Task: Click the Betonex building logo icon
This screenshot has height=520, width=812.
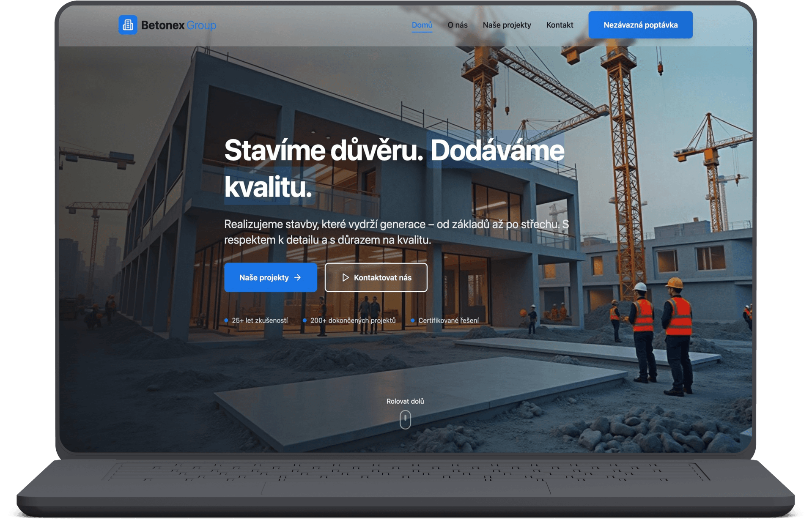Action: 128,25
